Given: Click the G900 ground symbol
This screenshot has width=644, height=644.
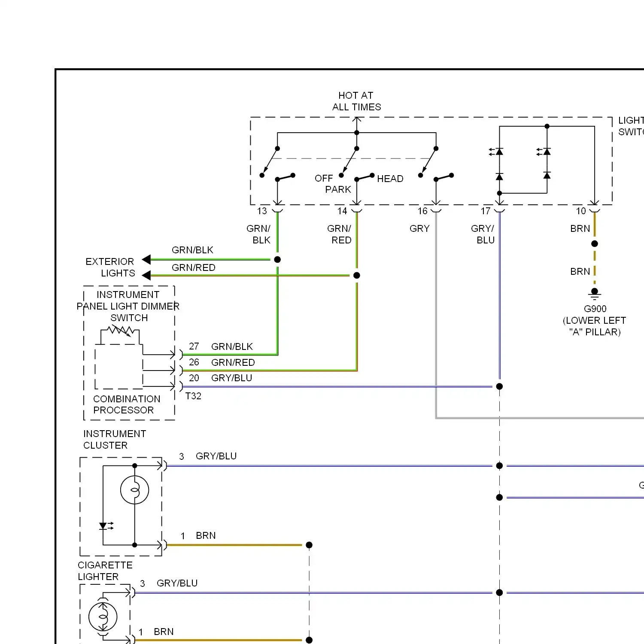Looking at the screenshot, I should [x=595, y=294].
